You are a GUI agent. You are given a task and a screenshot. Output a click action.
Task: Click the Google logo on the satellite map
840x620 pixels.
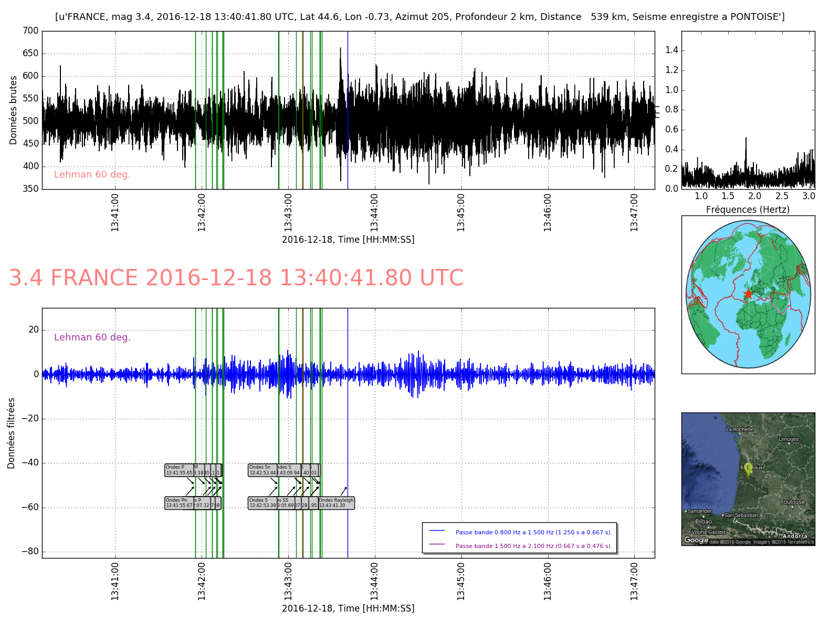[696, 540]
